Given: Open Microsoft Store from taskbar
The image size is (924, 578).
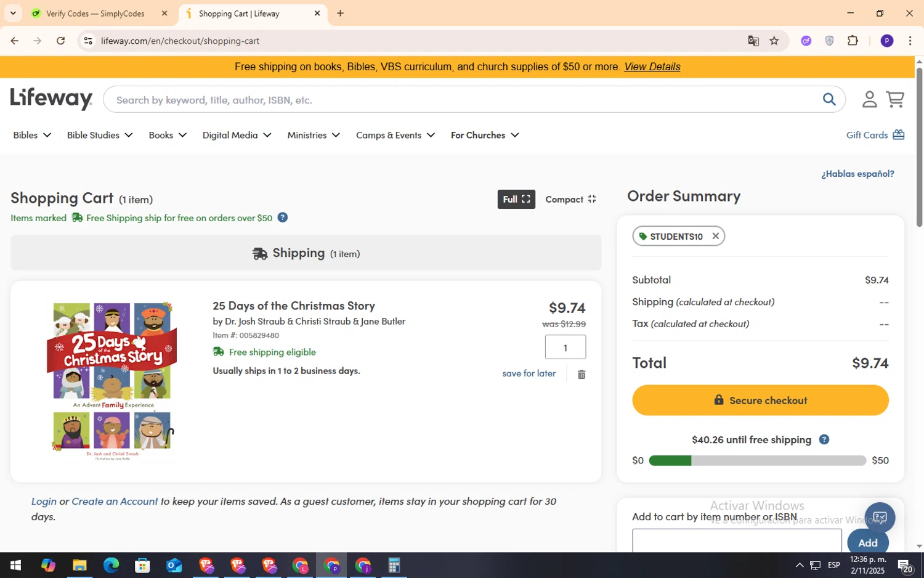Looking at the screenshot, I should point(142,565).
